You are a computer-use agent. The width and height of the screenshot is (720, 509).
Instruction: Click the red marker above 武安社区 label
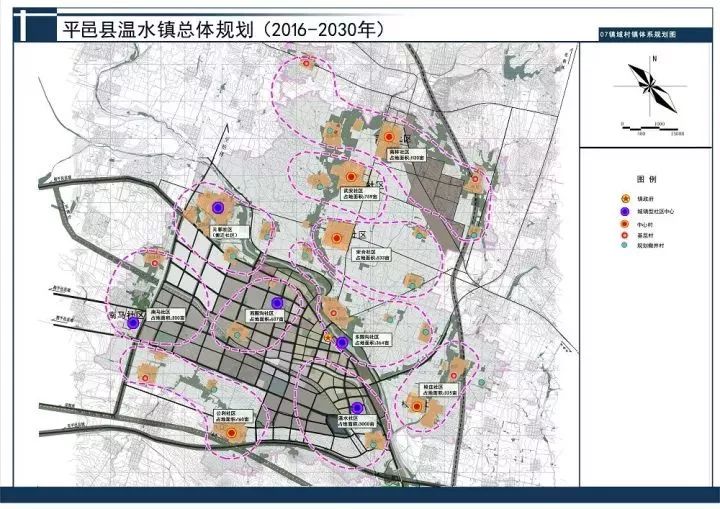coord(351,176)
